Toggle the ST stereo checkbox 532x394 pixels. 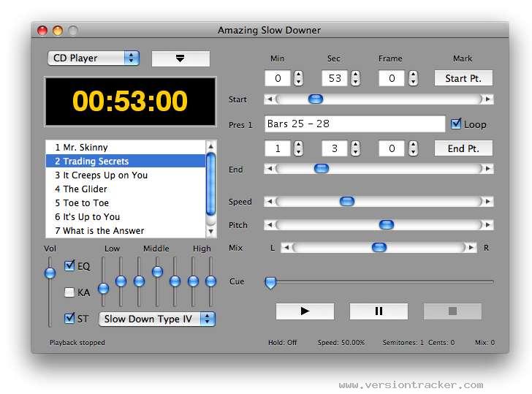pos(70,318)
